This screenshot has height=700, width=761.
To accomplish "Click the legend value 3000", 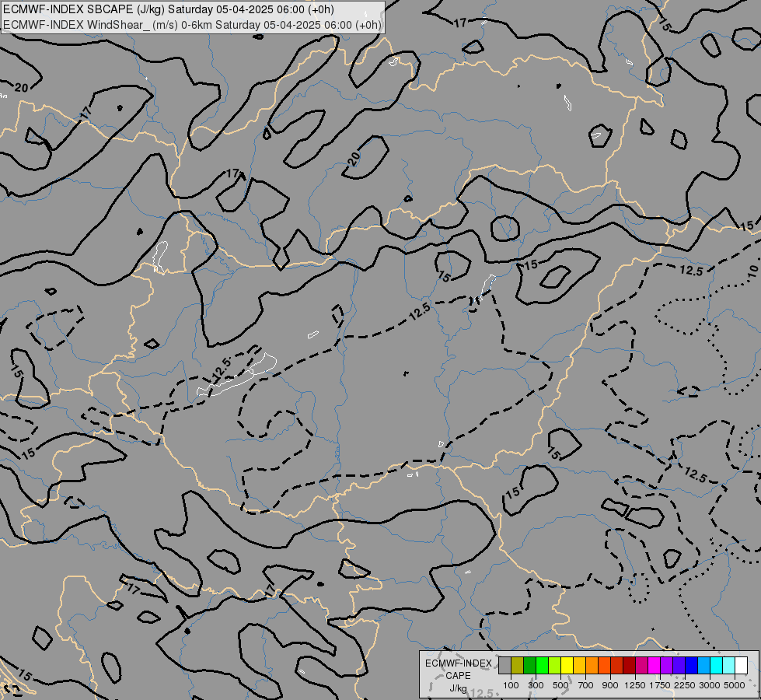I will (x=710, y=685).
